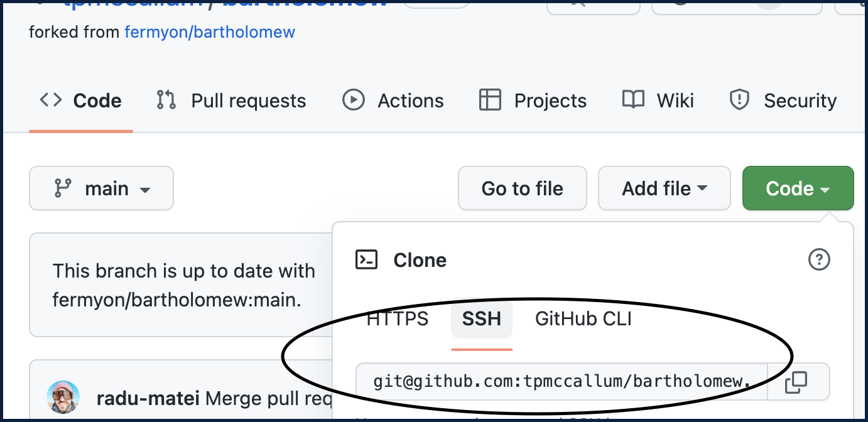Click the Clone help question mark icon
868x422 pixels.
click(819, 259)
